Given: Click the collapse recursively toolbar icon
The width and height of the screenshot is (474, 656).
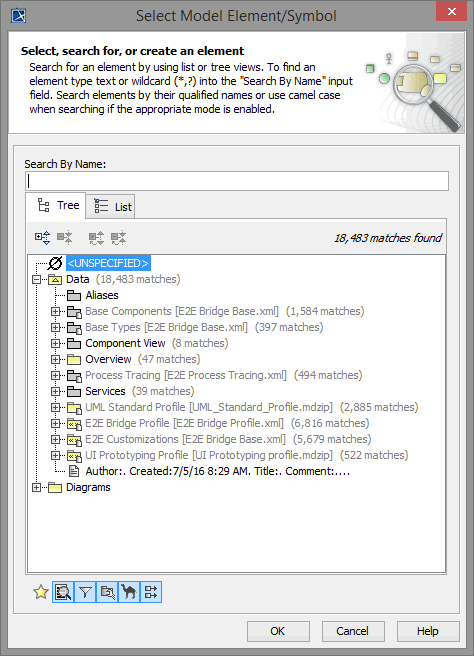Looking at the screenshot, I should click(118, 238).
